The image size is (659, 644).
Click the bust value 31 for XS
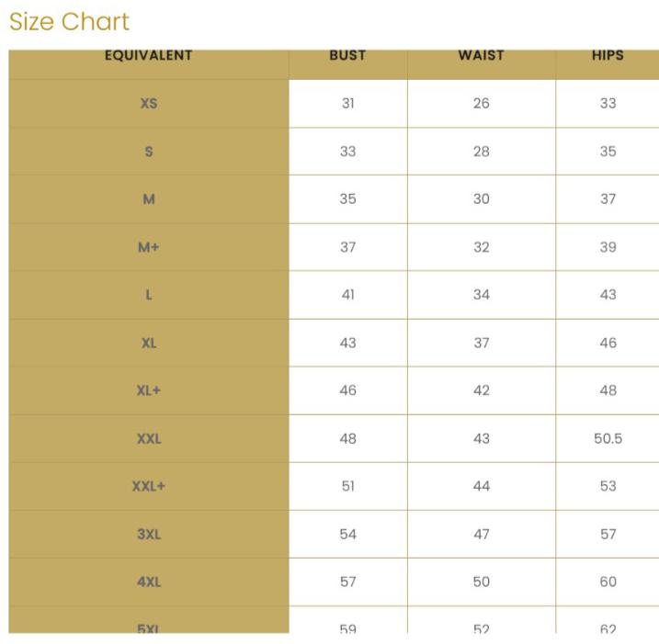tap(347, 104)
